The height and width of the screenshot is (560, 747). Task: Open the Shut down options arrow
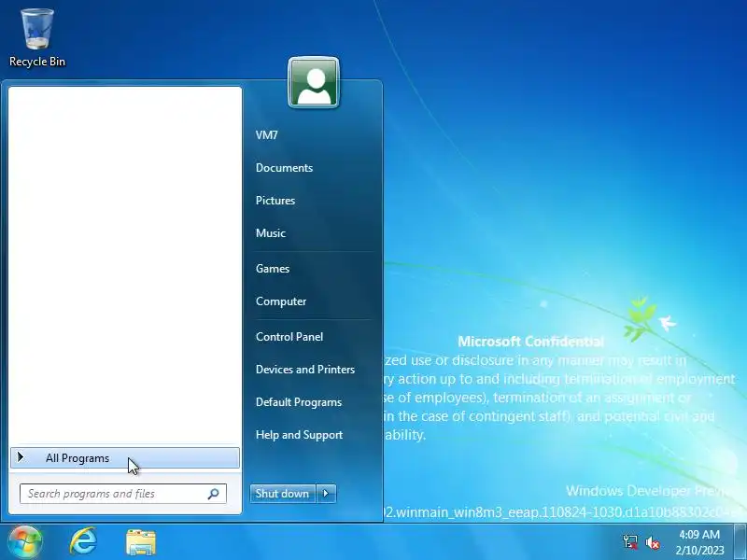(326, 494)
